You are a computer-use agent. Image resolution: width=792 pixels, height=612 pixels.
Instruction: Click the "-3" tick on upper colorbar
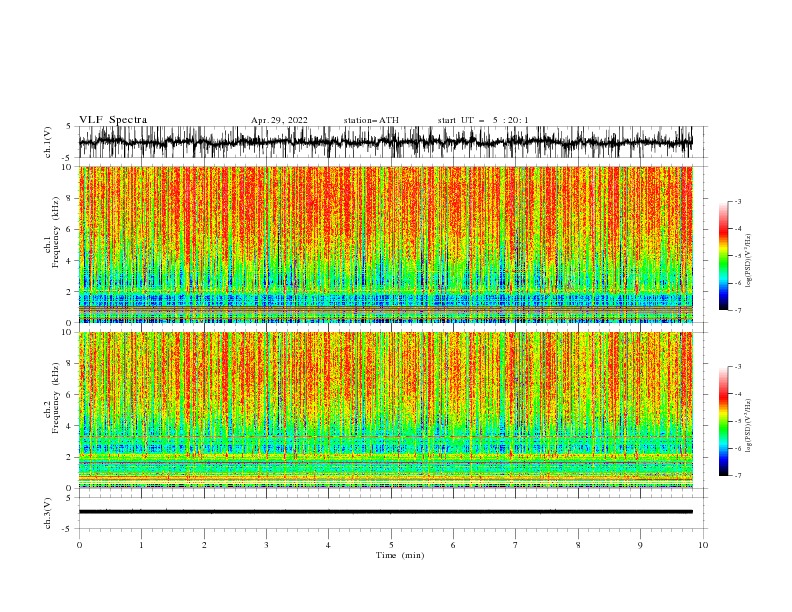click(738, 201)
